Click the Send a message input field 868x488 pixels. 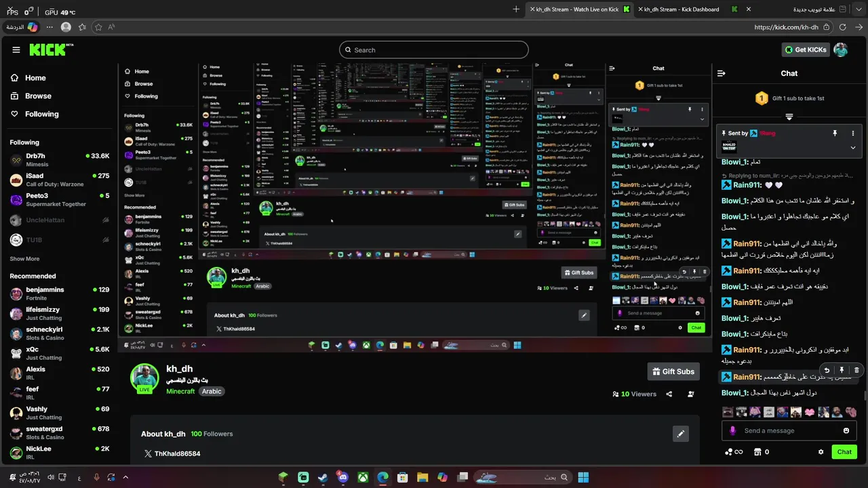click(x=789, y=430)
